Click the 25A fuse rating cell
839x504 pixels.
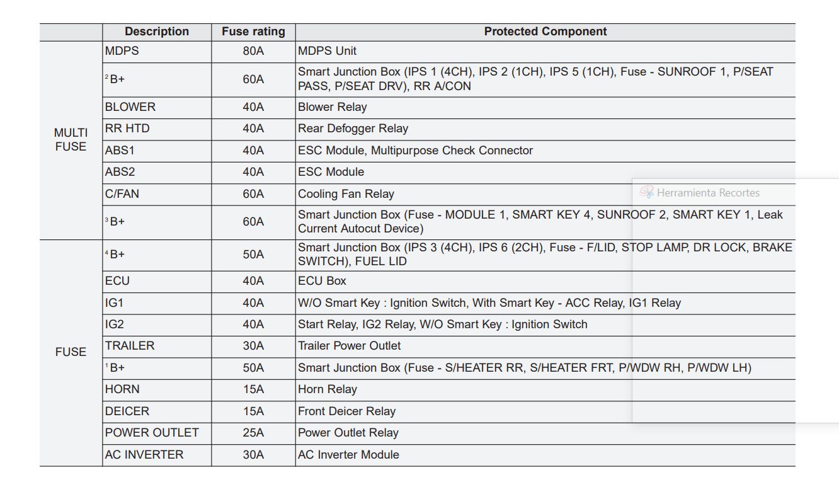(253, 433)
